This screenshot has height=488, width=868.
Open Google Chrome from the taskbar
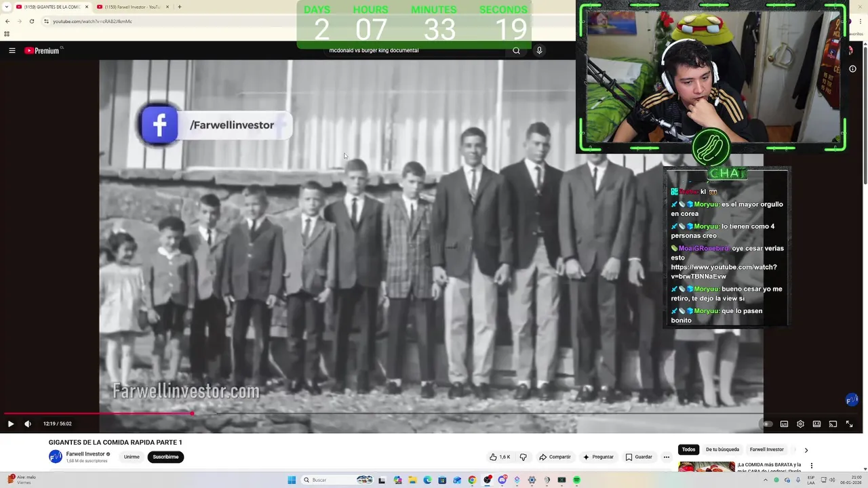coord(472,480)
